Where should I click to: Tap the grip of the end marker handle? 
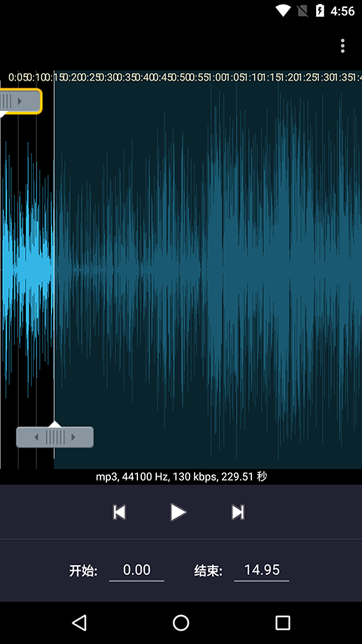pyautogui.click(x=55, y=437)
